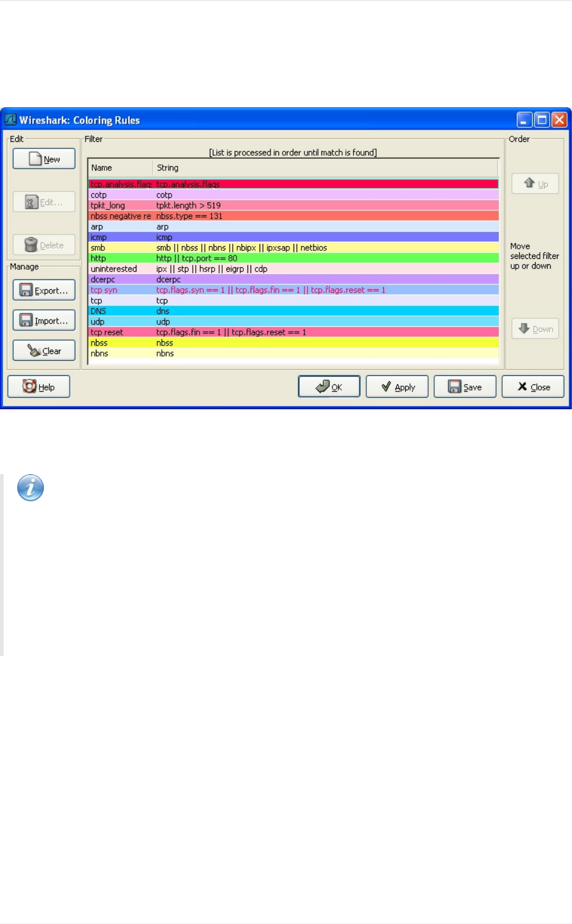
Task: Click the grayed-out Edit button
Action: tap(44, 202)
